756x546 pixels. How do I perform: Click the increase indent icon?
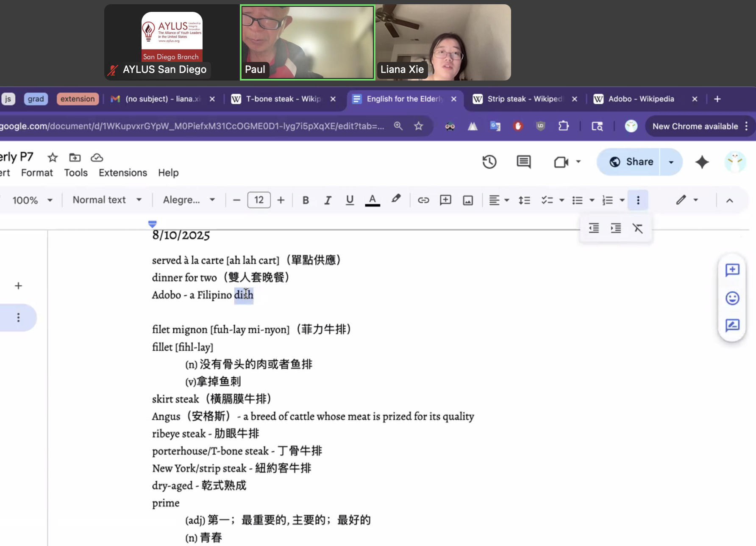click(x=616, y=228)
